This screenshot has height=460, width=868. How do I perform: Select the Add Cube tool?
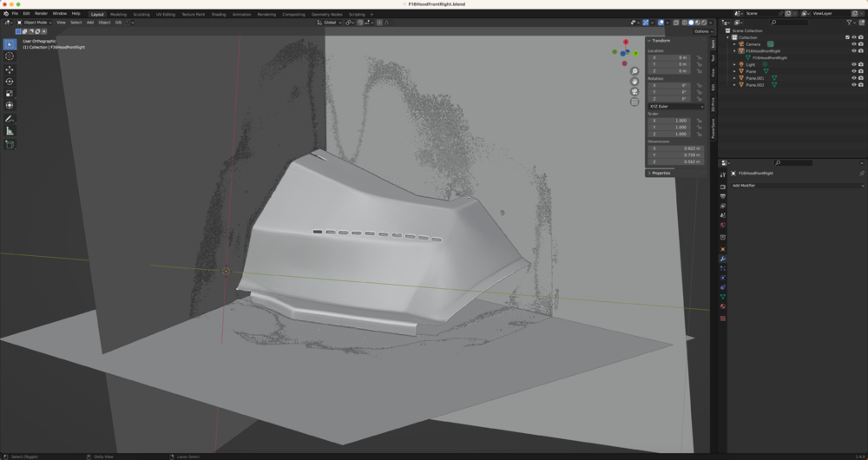pos(10,144)
